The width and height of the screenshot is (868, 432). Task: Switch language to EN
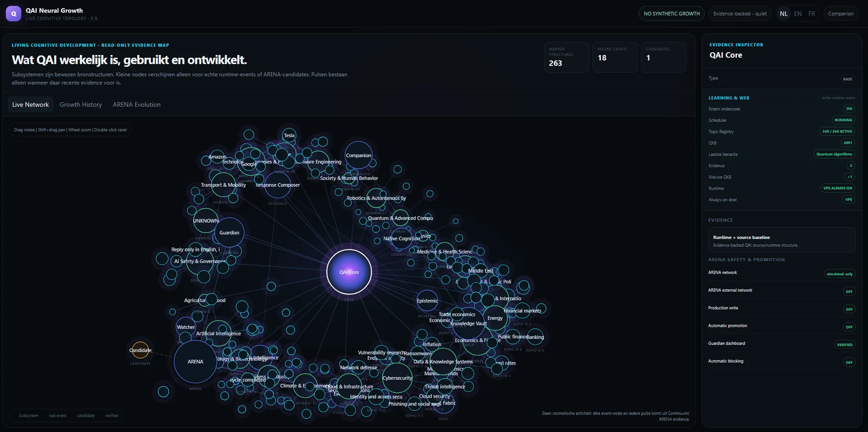coord(798,14)
